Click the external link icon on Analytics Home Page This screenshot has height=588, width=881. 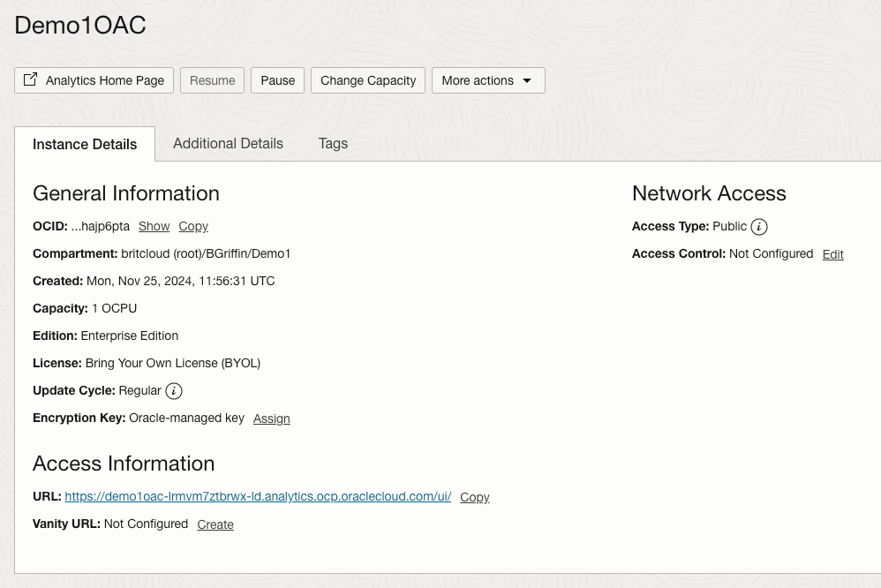pyautogui.click(x=31, y=80)
